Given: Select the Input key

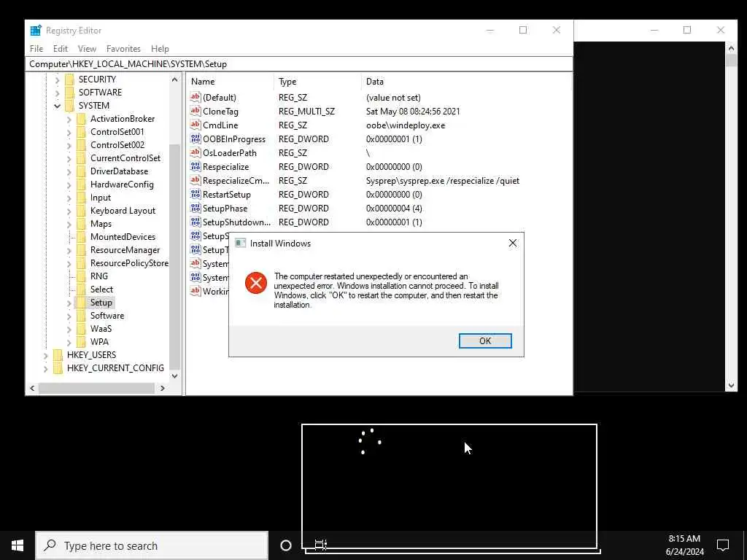Looking at the screenshot, I should coord(101,198).
